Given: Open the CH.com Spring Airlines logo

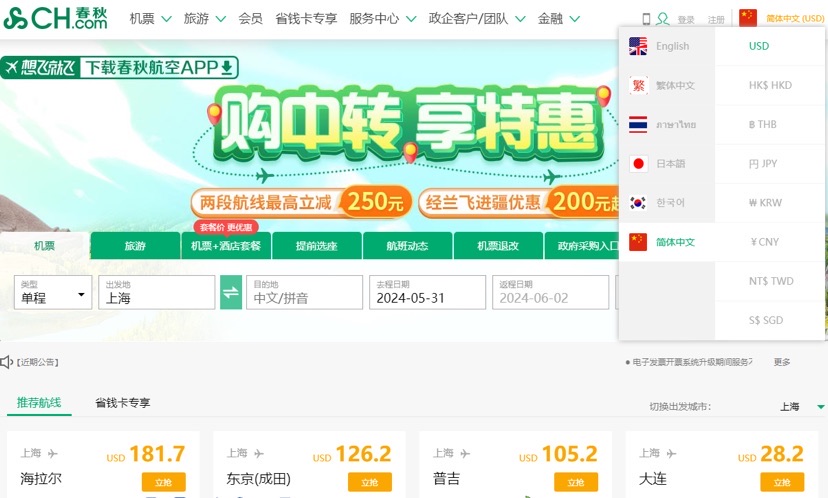Looking at the screenshot, I should (x=55, y=18).
